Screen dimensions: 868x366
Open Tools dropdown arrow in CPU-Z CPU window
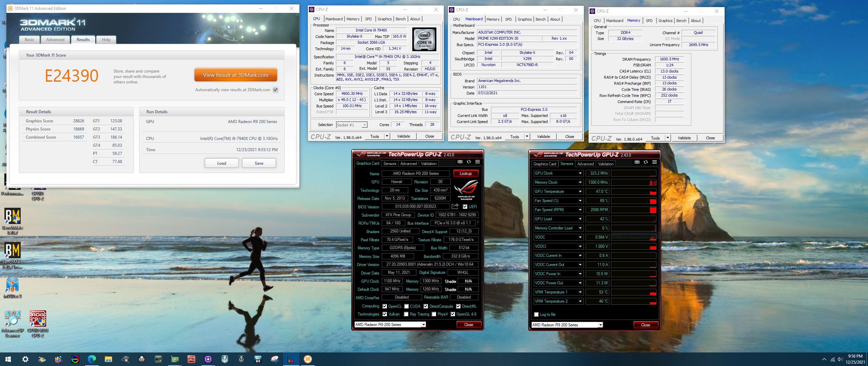pyautogui.click(x=387, y=136)
